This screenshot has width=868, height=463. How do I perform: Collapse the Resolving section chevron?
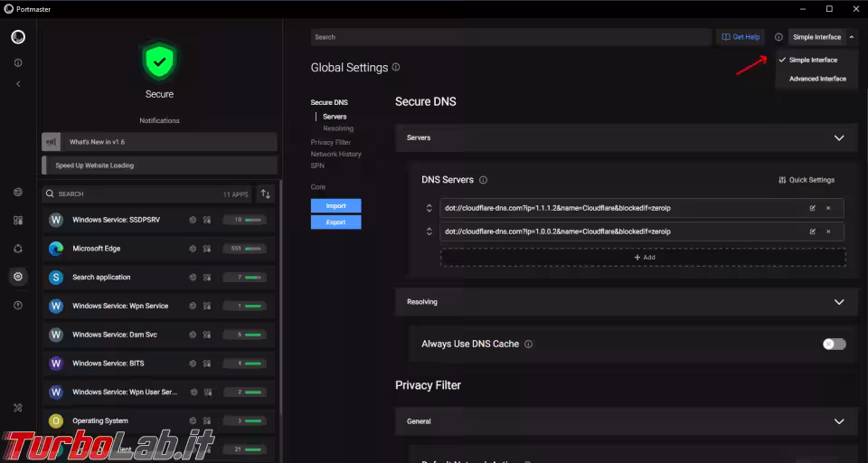(839, 302)
